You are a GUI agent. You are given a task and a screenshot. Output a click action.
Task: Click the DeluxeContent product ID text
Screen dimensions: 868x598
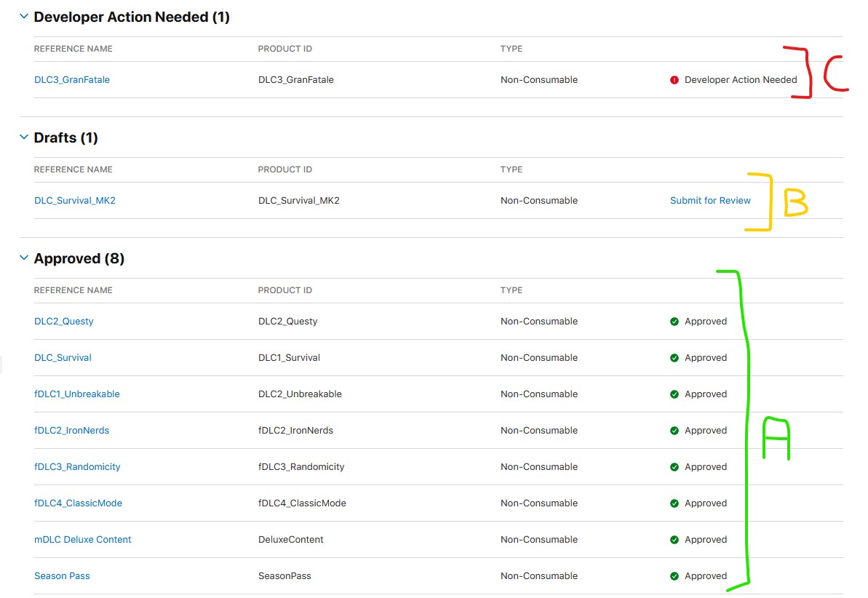point(291,540)
